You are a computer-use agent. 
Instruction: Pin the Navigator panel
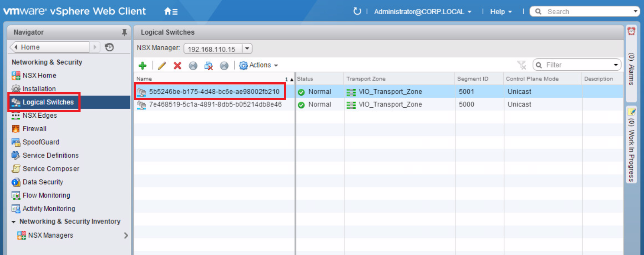(x=124, y=32)
